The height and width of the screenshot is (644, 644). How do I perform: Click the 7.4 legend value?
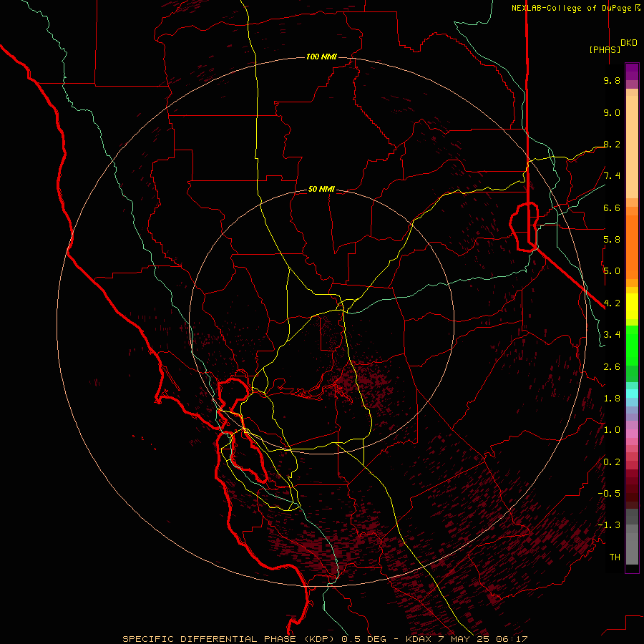point(612,176)
